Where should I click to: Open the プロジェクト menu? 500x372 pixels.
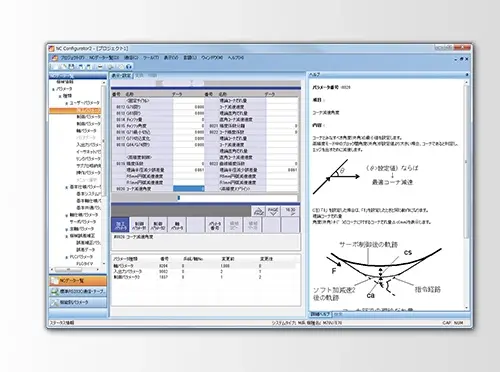coord(72,58)
